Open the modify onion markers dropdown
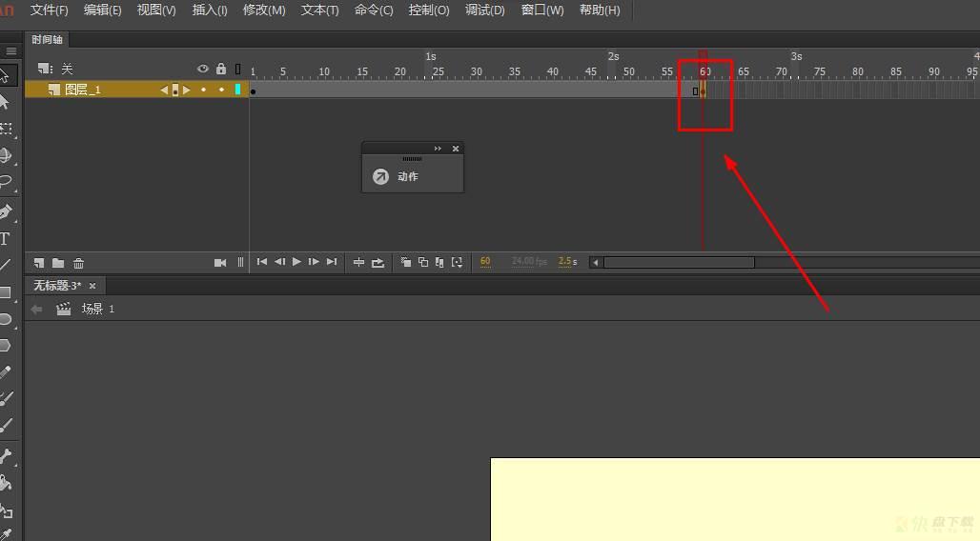This screenshot has width=980, height=541. (x=458, y=262)
